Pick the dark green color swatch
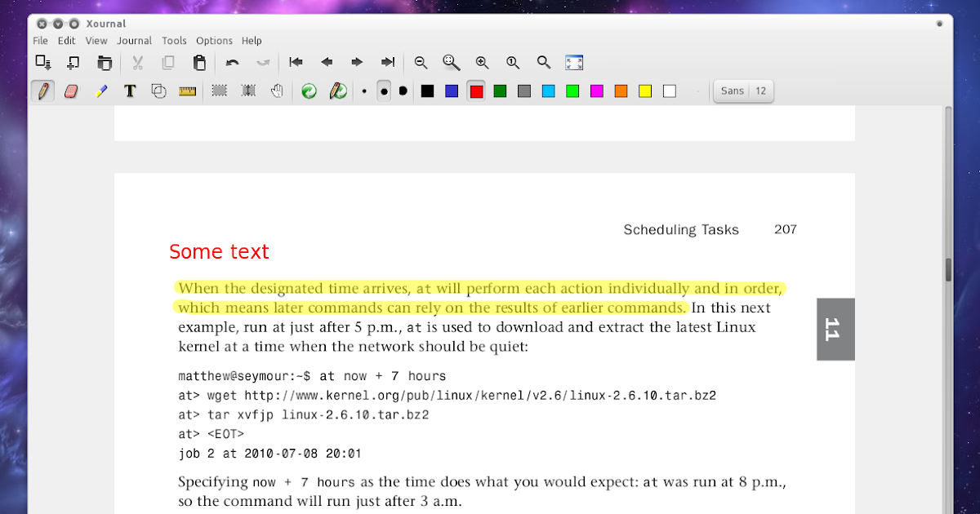The image size is (980, 514). pos(501,91)
